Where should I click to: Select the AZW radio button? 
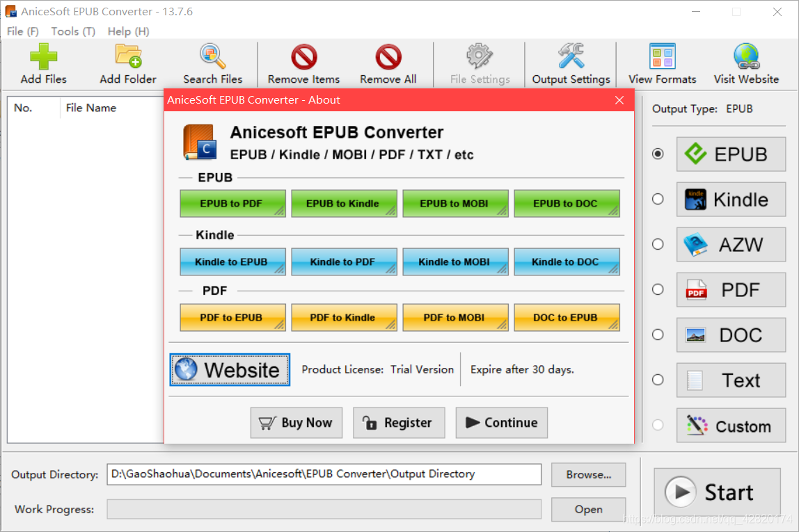658,244
